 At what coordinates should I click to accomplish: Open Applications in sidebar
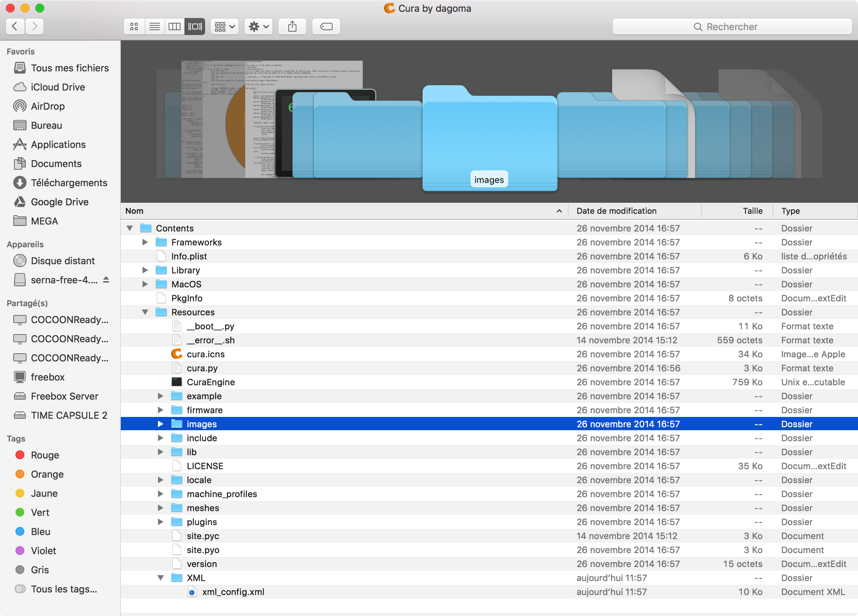point(50,145)
